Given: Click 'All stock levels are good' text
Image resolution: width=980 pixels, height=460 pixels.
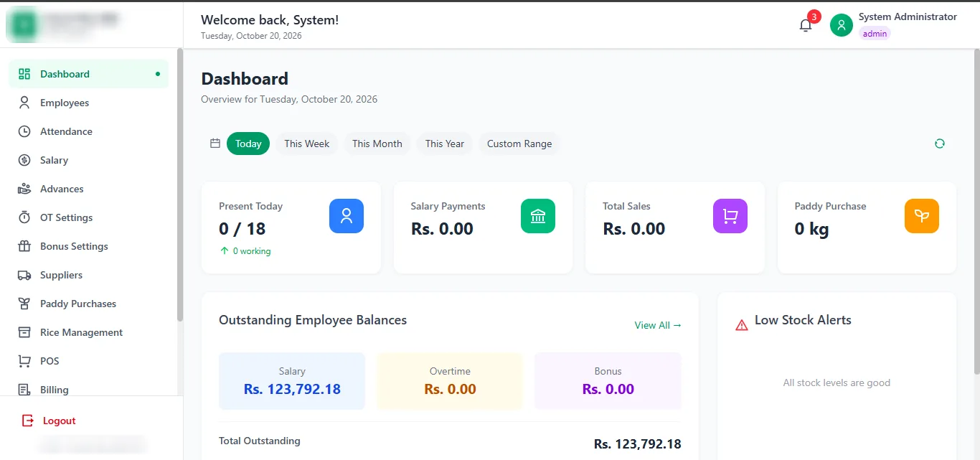Looking at the screenshot, I should coord(837,382).
